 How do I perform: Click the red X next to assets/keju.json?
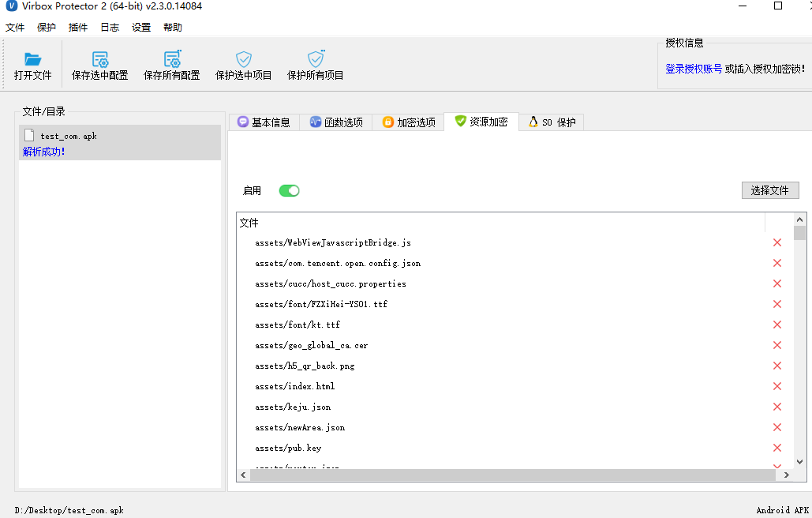pos(776,406)
